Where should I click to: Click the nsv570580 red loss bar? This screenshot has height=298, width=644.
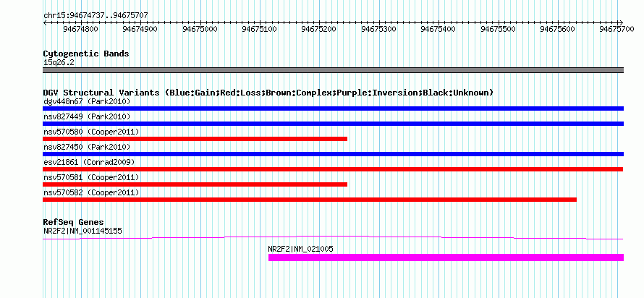[195, 139]
